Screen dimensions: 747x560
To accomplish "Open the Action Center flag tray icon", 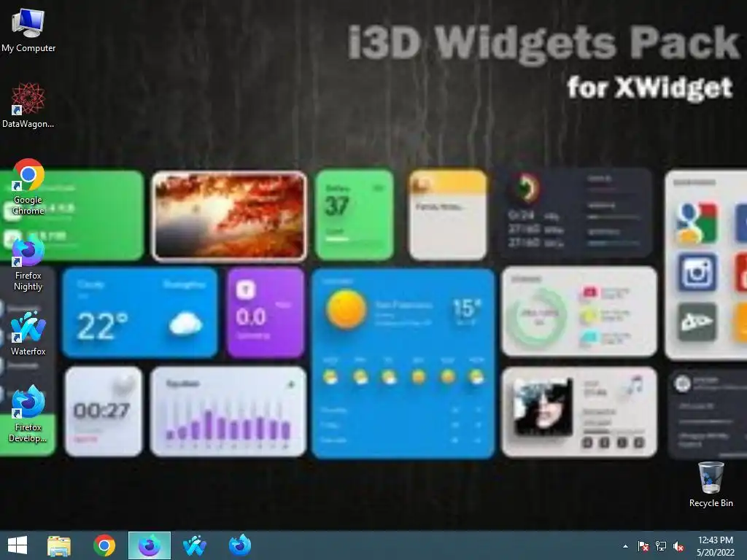I will pos(643,546).
